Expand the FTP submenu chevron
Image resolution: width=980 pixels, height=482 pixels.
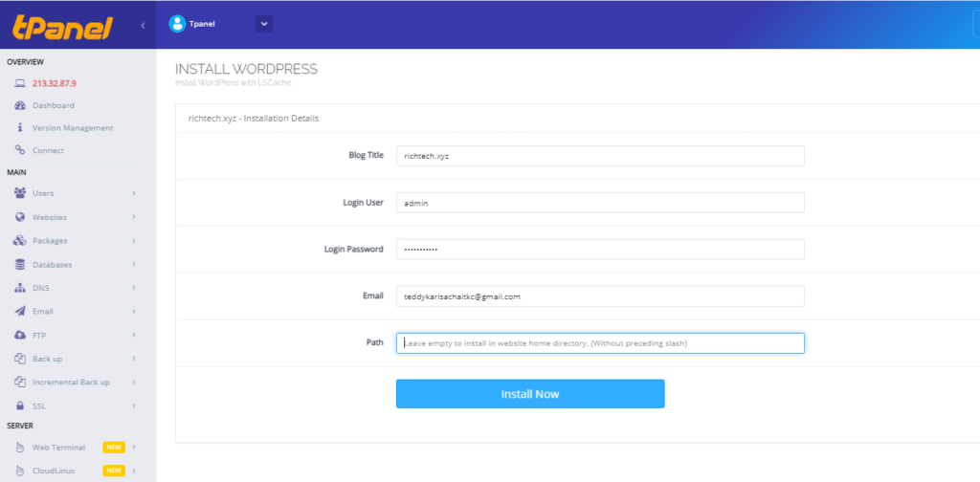pos(134,335)
